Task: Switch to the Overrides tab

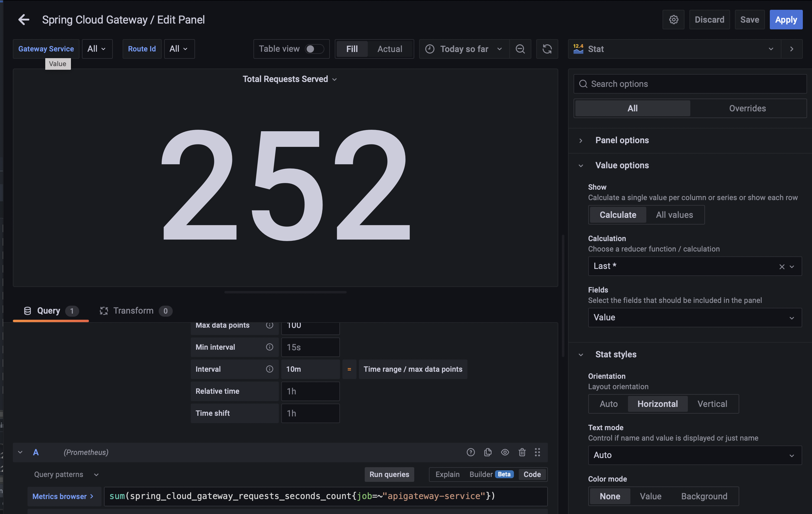Action: coord(747,108)
